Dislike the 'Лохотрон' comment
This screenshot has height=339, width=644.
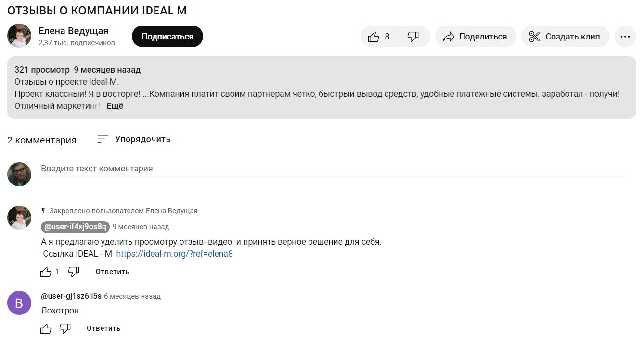tap(65, 328)
